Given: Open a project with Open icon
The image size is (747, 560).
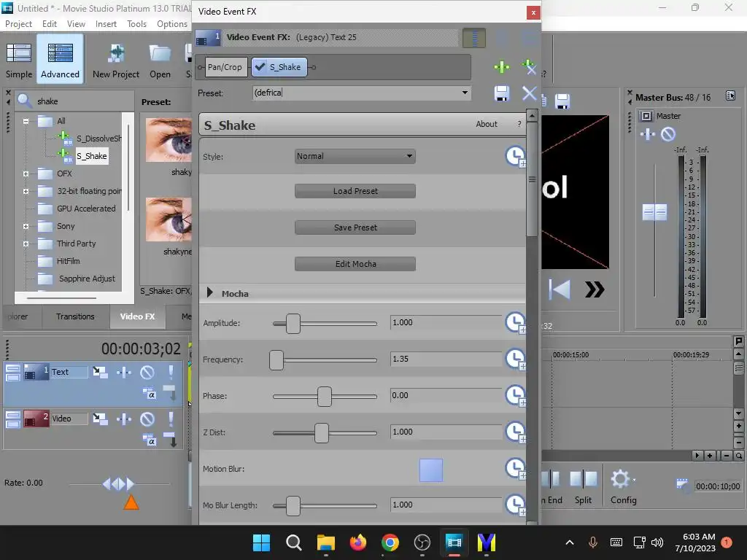Looking at the screenshot, I should (160, 61).
